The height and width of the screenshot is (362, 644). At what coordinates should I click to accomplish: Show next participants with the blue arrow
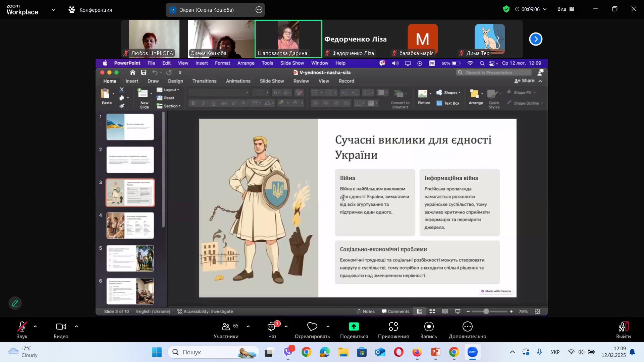click(x=536, y=39)
